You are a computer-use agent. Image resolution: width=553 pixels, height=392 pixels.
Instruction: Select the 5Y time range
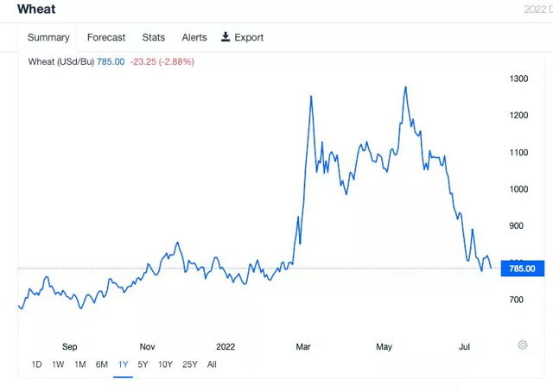[143, 364]
